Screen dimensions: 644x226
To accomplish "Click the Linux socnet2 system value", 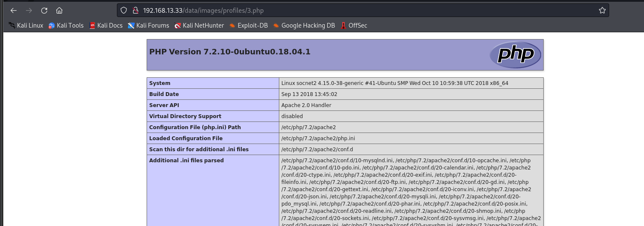I will click(x=395, y=83).
